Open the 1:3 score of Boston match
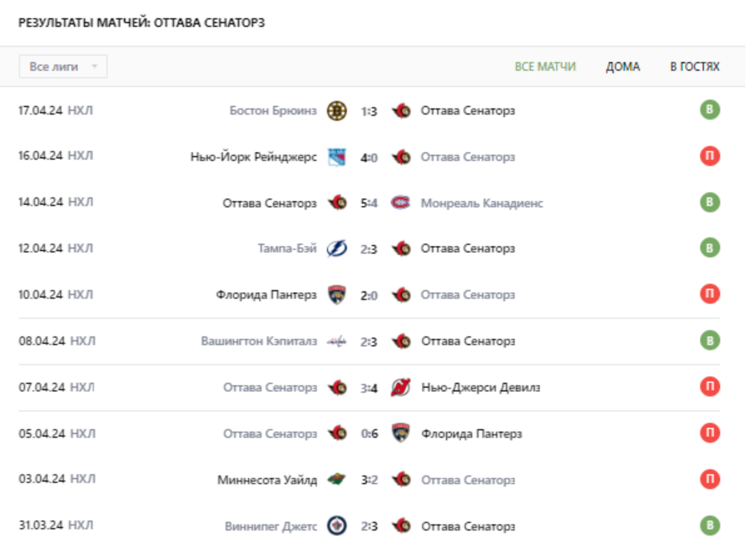The image size is (749, 560). (x=369, y=111)
